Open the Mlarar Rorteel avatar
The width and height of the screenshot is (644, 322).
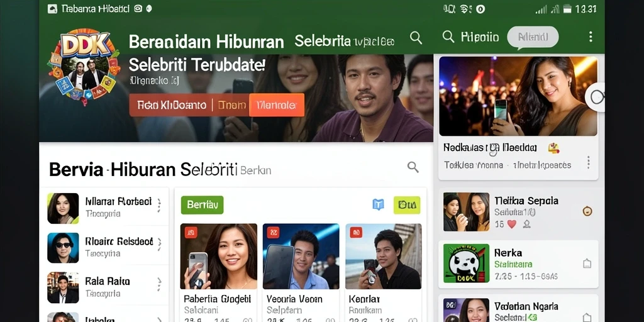click(63, 208)
